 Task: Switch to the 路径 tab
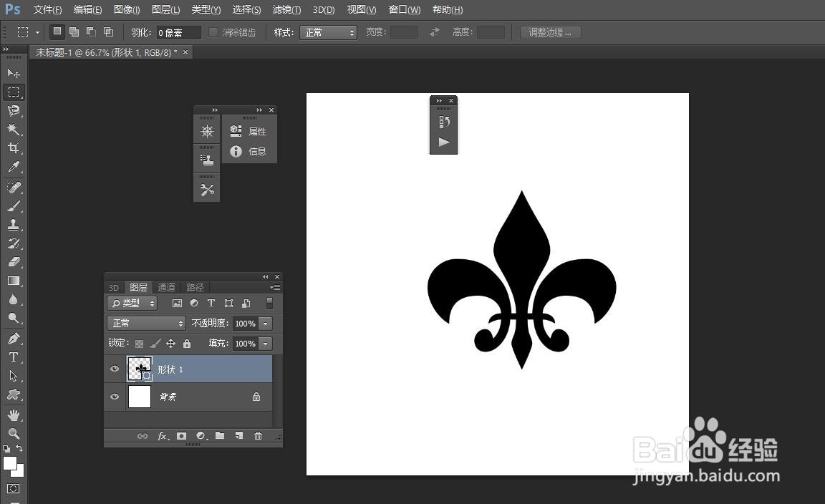click(x=195, y=287)
